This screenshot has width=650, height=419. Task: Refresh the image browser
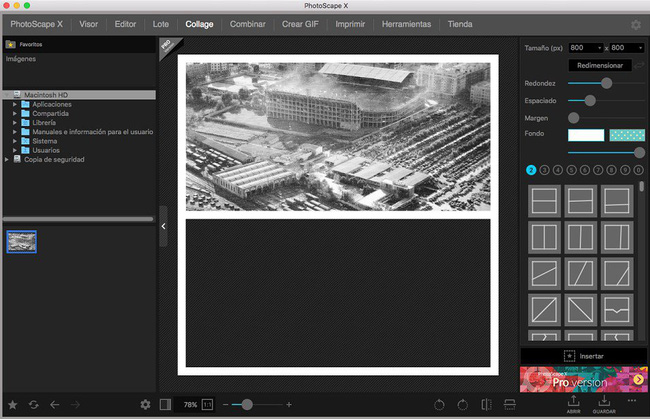click(x=34, y=405)
